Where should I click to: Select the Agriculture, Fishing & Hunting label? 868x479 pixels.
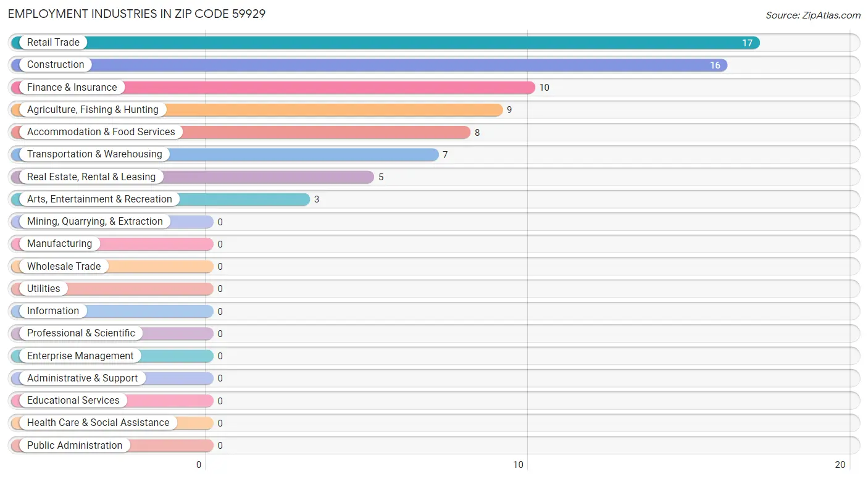click(93, 110)
